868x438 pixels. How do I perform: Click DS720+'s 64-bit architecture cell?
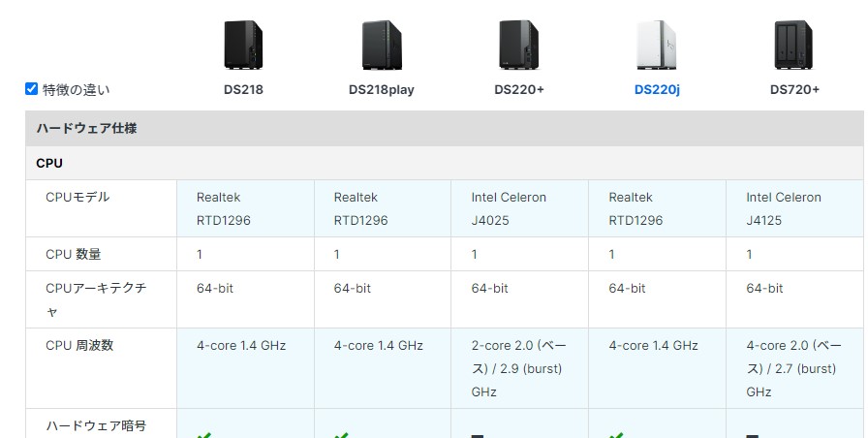pyautogui.click(x=794, y=299)
